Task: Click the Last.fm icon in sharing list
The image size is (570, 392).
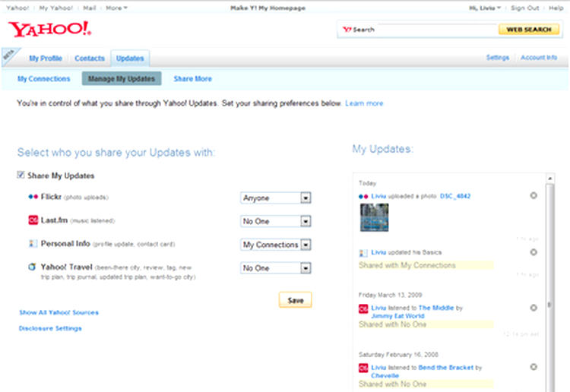Action: tap(33, 220)
